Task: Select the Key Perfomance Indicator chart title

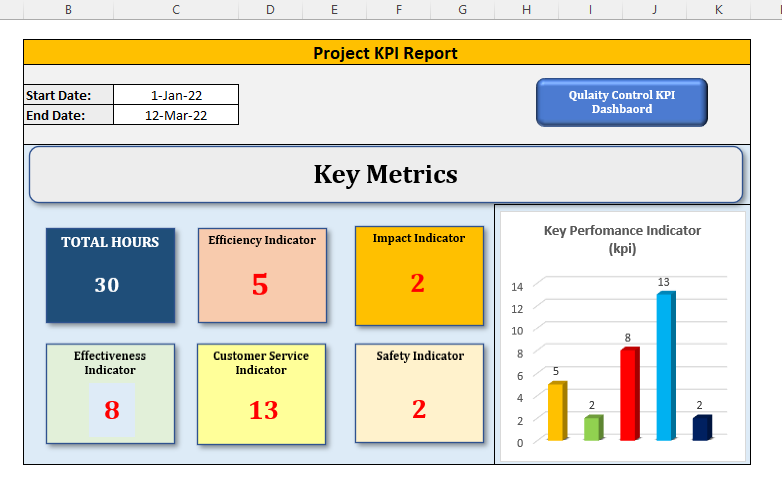Action: pos(622,239)
